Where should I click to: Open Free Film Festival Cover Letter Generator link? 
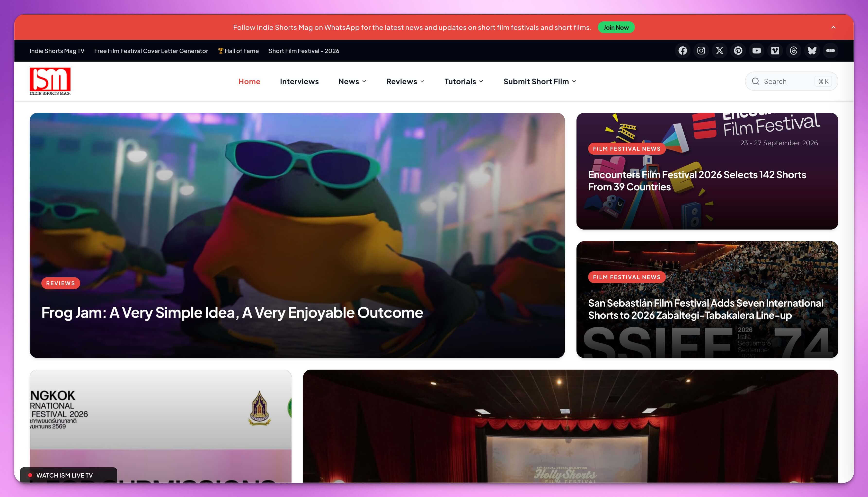(x=151, y=51)
